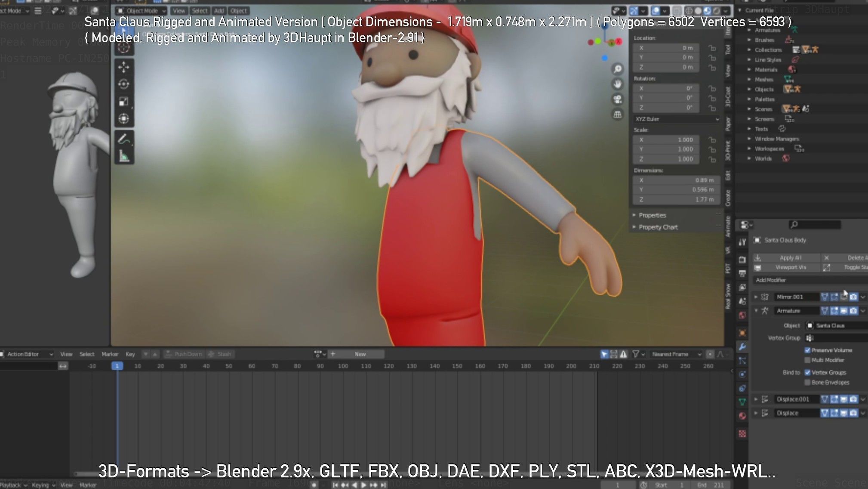Open the Object Mode dropdown

tap(141, 11)
